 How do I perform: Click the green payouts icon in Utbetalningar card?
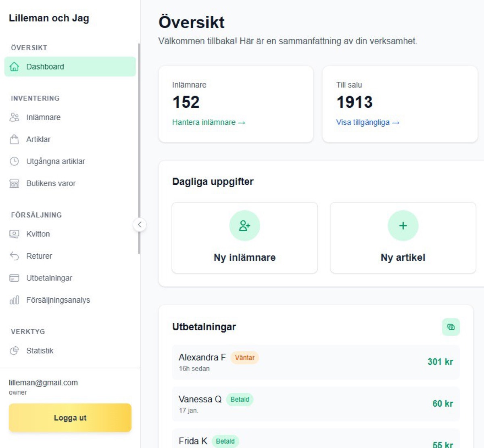click(451, 327)
